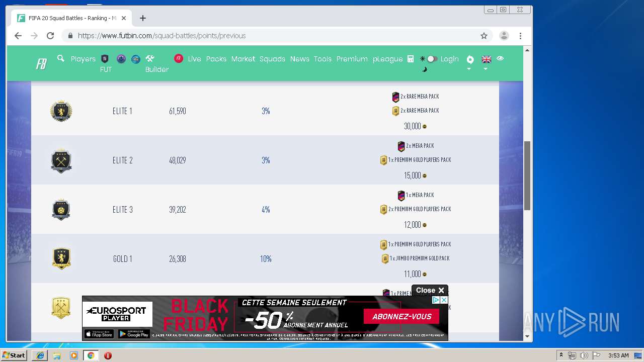Toggle dark mode switch
644x362 pixels.
click(x=432, y=59)
